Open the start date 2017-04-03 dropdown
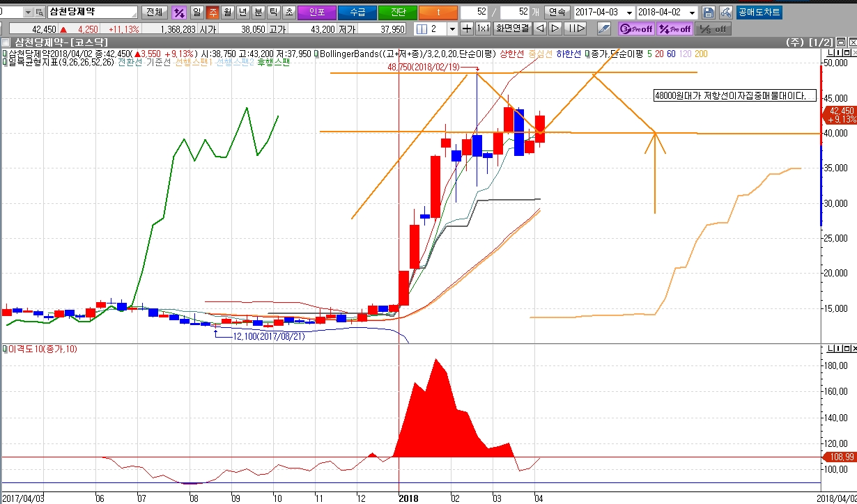The image size is (857, 504). coord(630,13)
